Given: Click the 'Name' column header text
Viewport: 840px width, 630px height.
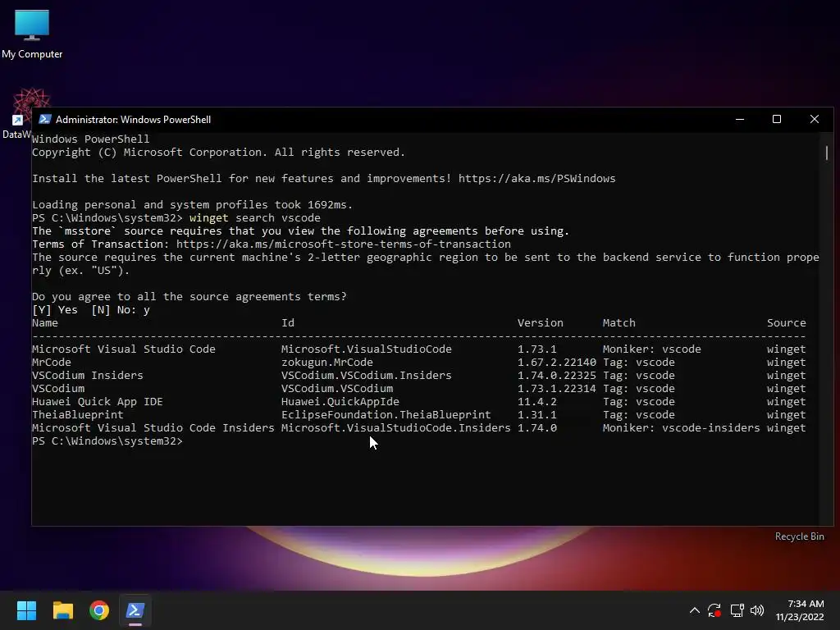Looking at the screenshot, I should click(x=45, y=322).
